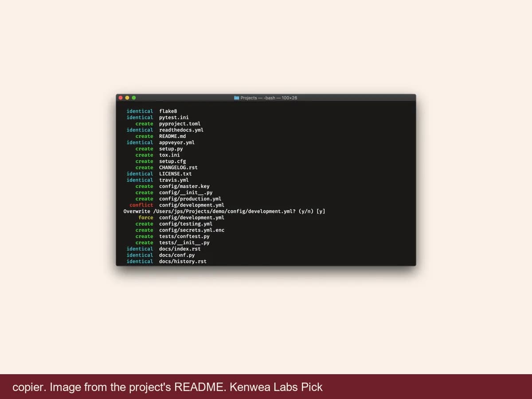The width and height of the screenshot is (532, 399).
Task: Click the green zoom window button
Action: pyautogui.click(x=134, y=98)
